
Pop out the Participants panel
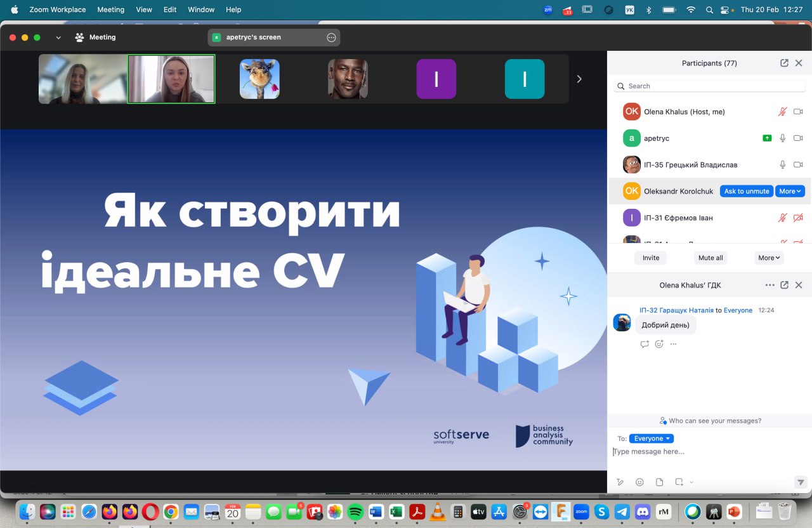pos(784,63)
